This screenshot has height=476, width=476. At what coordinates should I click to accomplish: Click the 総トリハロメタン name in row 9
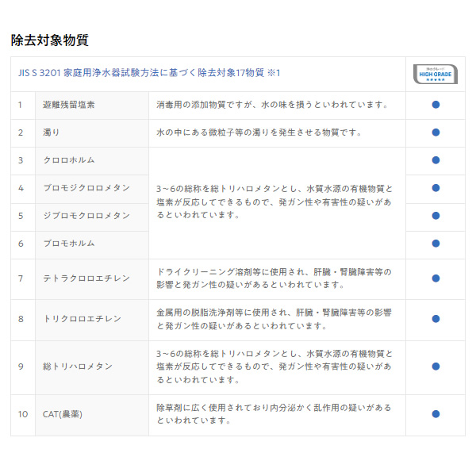pyautogui.click(x=78, y=367)
